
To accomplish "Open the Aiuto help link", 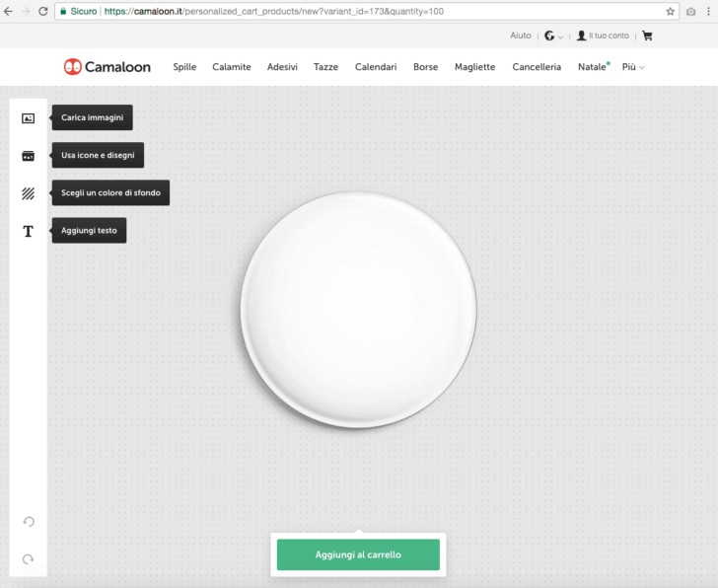I will click(x=521, y=36).
